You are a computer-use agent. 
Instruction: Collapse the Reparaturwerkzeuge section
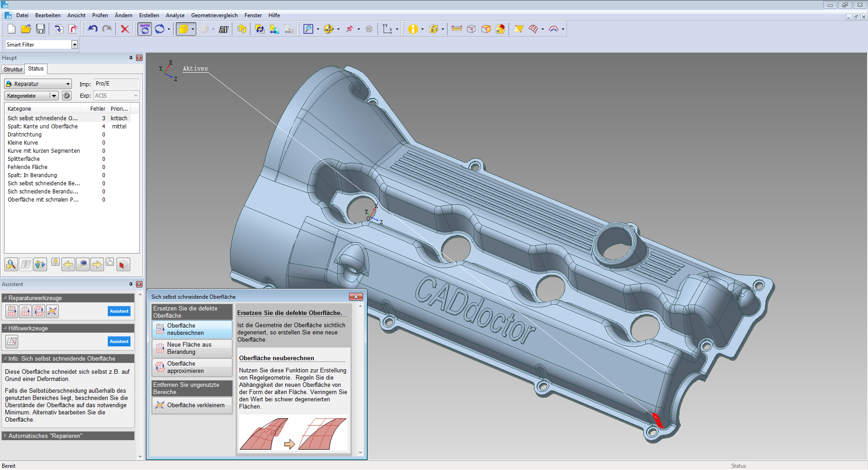5,298
